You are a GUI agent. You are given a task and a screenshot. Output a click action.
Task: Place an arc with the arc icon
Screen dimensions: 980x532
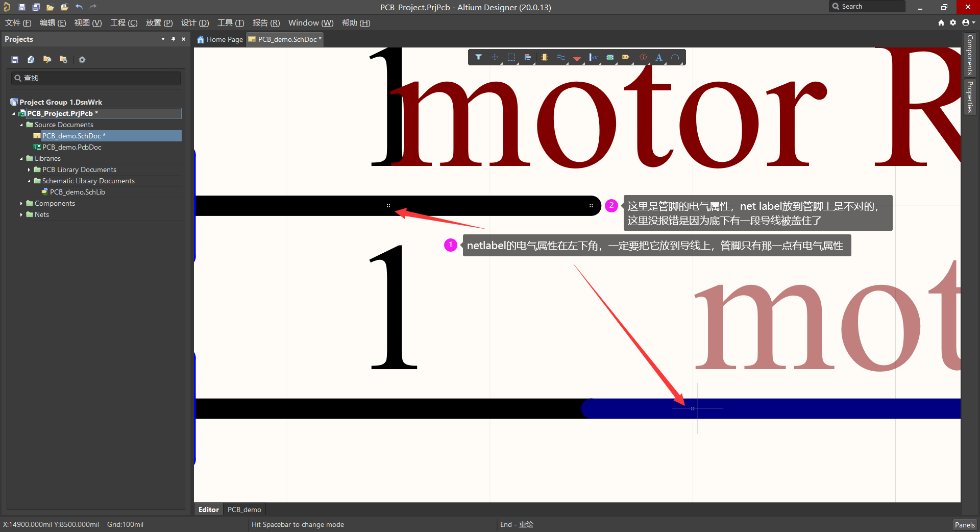676,57
